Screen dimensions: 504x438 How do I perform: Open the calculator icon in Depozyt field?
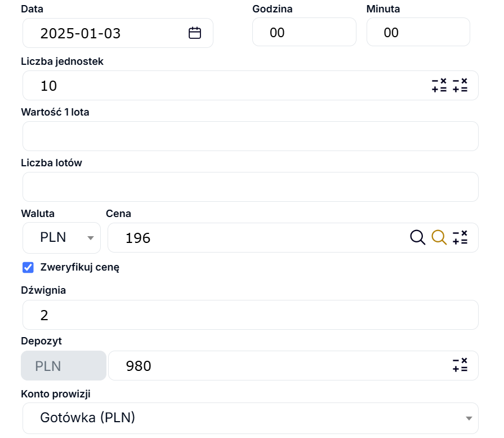(x=460, y=365)
